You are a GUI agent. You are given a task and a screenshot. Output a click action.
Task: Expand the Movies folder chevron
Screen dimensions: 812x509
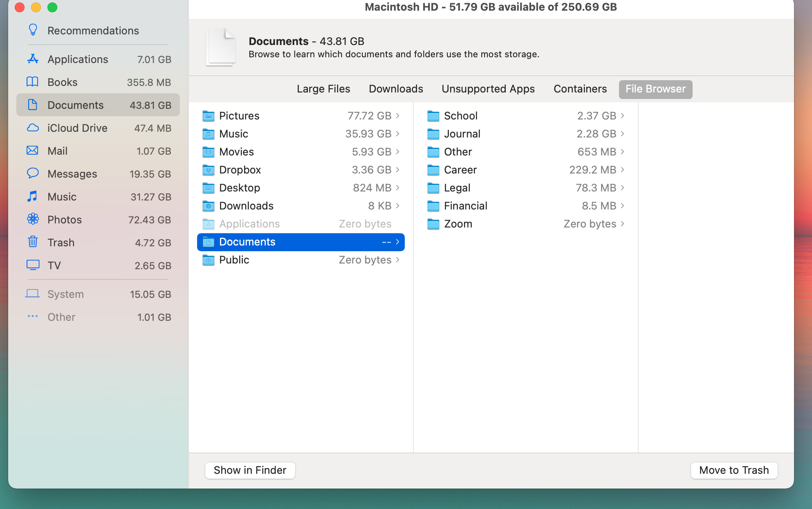(397, 152)
